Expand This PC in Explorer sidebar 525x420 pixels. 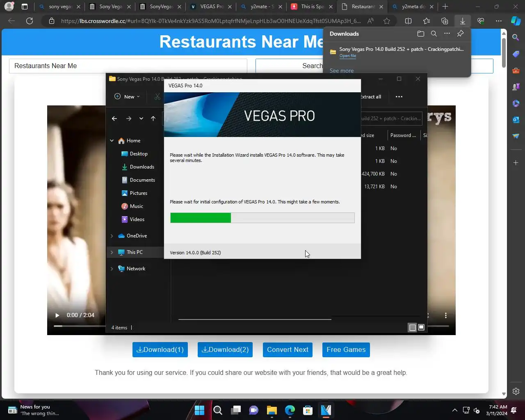click(x=112, y=252)
